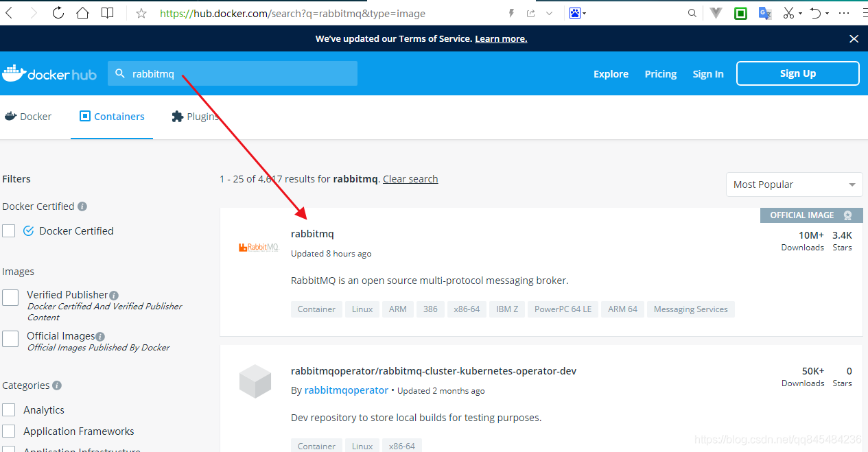This screenshot has height=452, width=868.
Task: Click the lightning speed-mode icon
Action: point(511,13)
